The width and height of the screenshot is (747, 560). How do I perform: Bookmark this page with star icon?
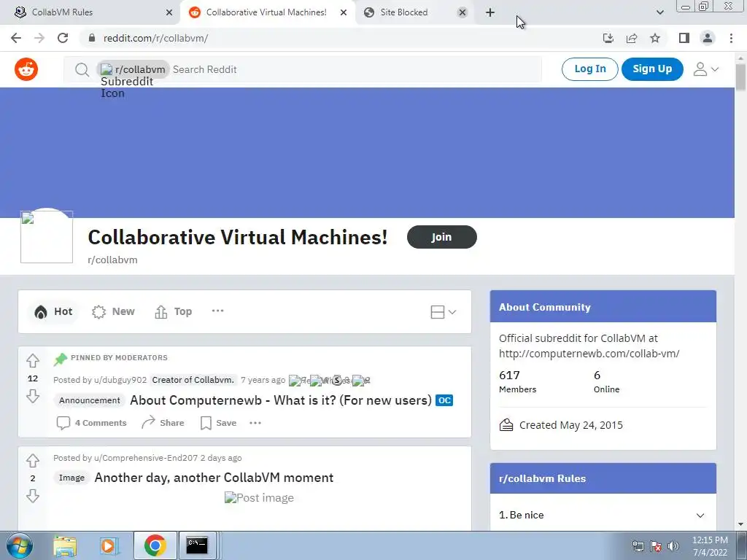click(x=655, y=38)
